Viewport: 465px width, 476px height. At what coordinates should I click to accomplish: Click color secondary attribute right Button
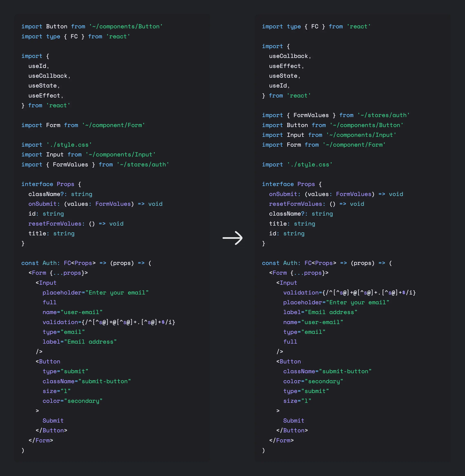click(x=313, y=381)
